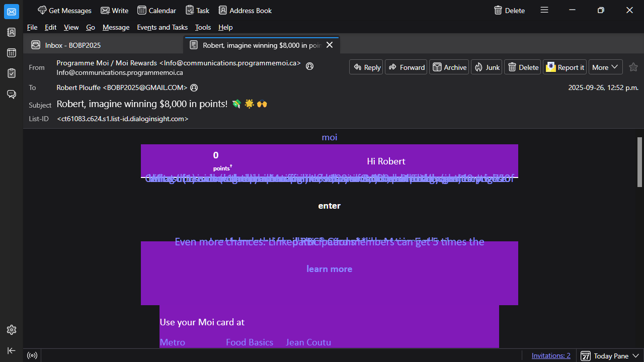
Task: Archive this message
Action: pyautogui.click(x=449, y=67)
